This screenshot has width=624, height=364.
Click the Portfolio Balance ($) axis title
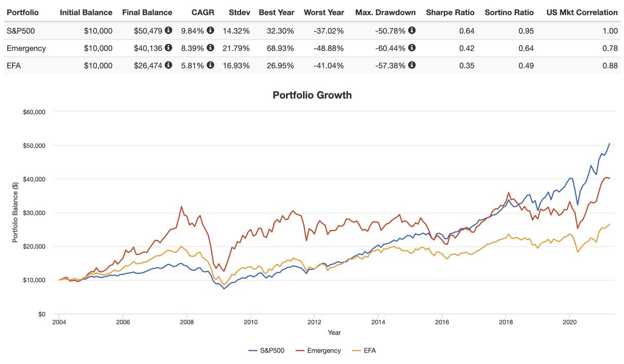(16, 213)
